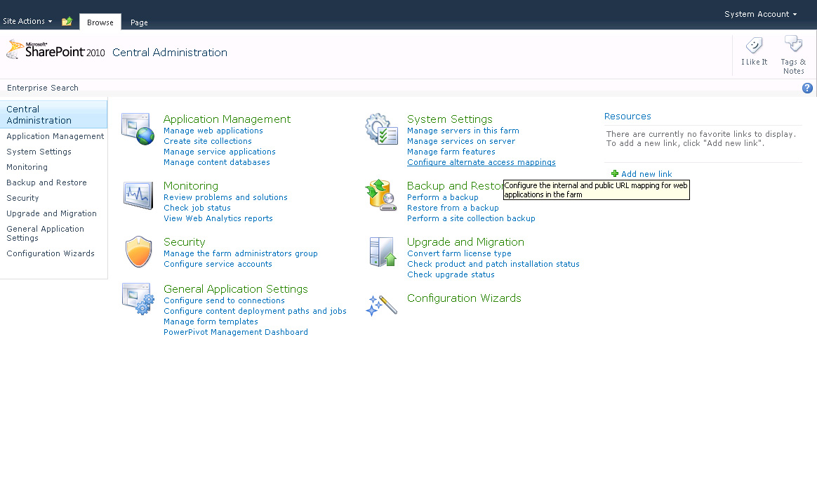Open Manage service applications link

(220, 152)
